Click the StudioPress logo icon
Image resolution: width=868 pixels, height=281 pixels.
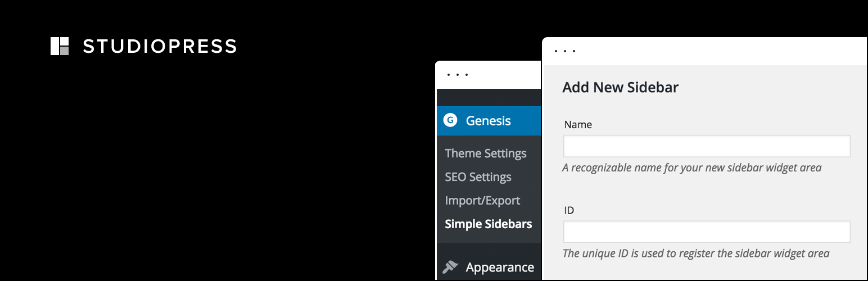pos(60,46)
